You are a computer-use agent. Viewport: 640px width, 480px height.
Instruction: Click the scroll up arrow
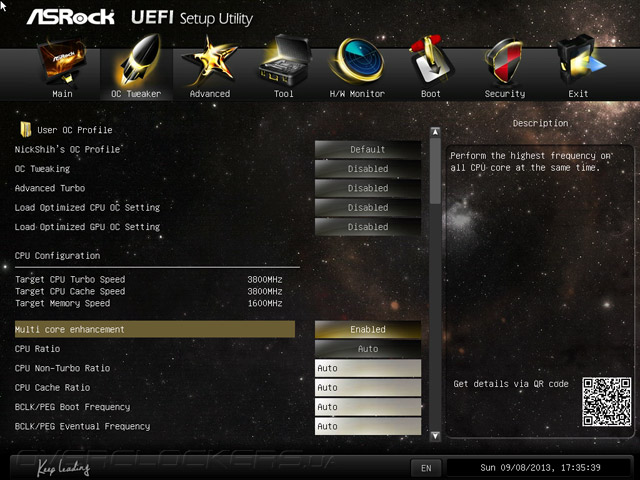[x=436, y=132]
